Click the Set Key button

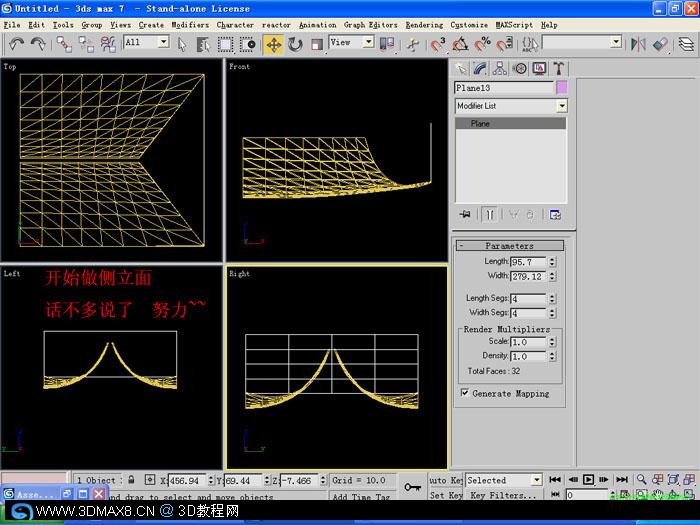[x=446, y=495]
